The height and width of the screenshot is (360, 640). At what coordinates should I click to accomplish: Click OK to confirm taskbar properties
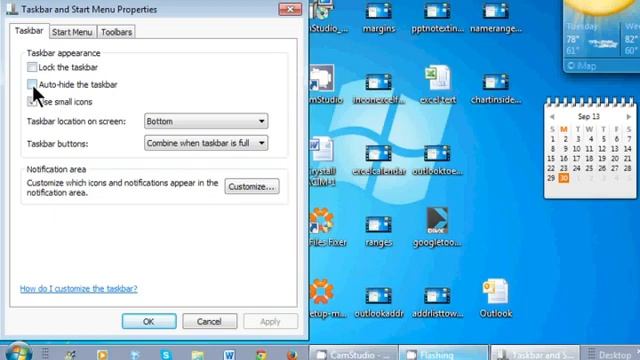tap(149, 321)
